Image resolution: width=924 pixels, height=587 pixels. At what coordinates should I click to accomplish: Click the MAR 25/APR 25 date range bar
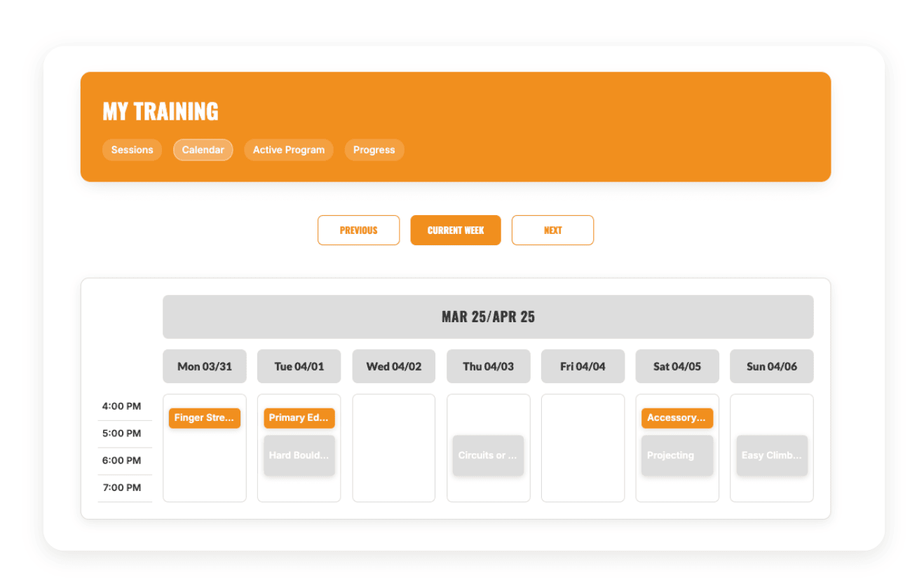[488, 317]
